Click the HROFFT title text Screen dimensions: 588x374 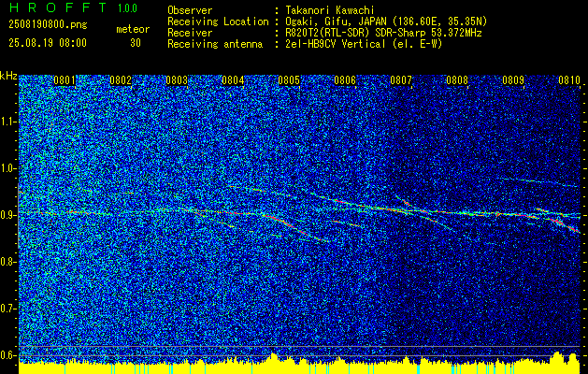58,7
